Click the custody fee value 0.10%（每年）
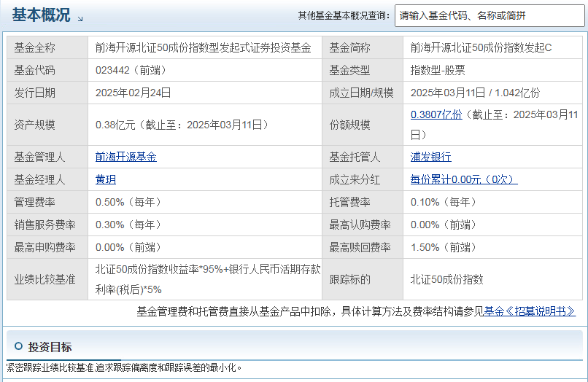Viewport: 588px width, 382px height. click(x=444, y=203)
